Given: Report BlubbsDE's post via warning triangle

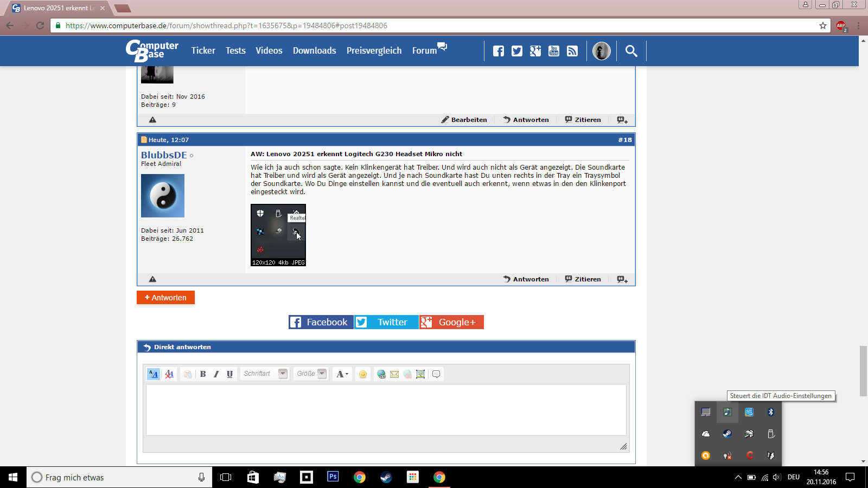Looking at the screenshot, I should tap(152, 279).
